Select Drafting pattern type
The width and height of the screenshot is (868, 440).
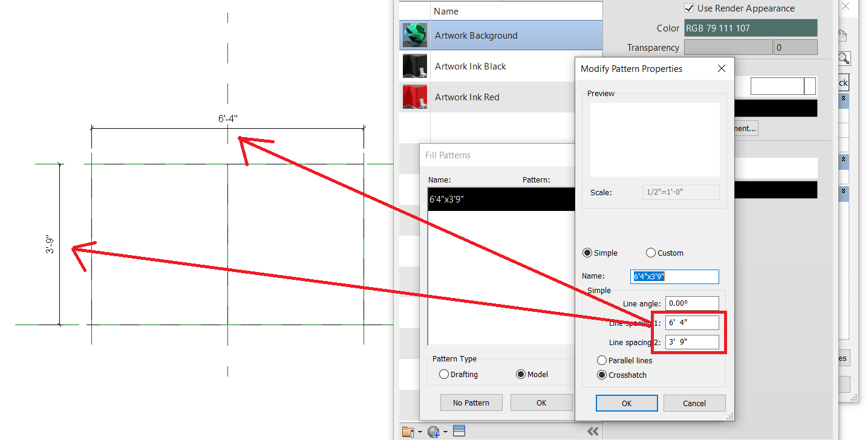click(444, 374)
